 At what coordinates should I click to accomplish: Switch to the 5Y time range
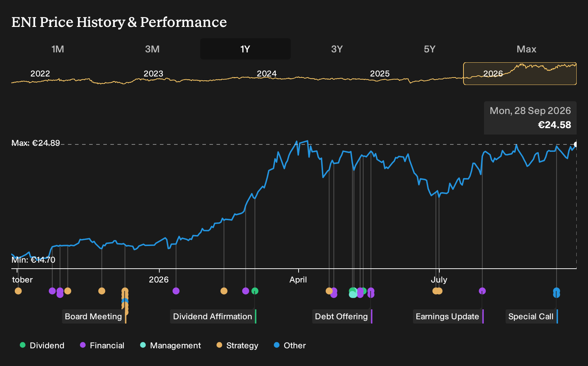430,49
